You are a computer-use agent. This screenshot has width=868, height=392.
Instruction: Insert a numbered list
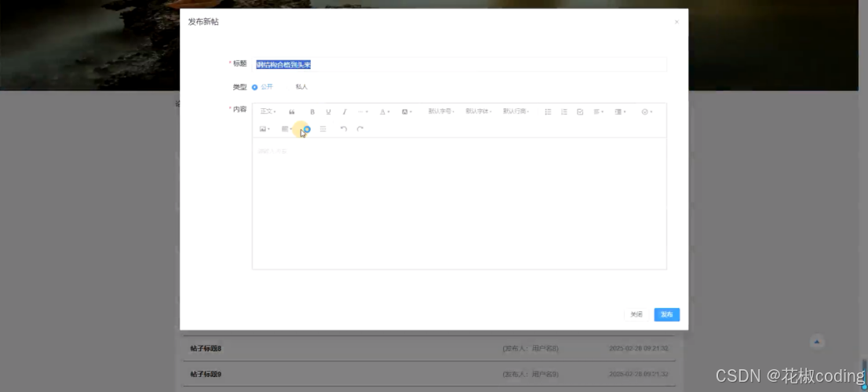click(564, 111)
